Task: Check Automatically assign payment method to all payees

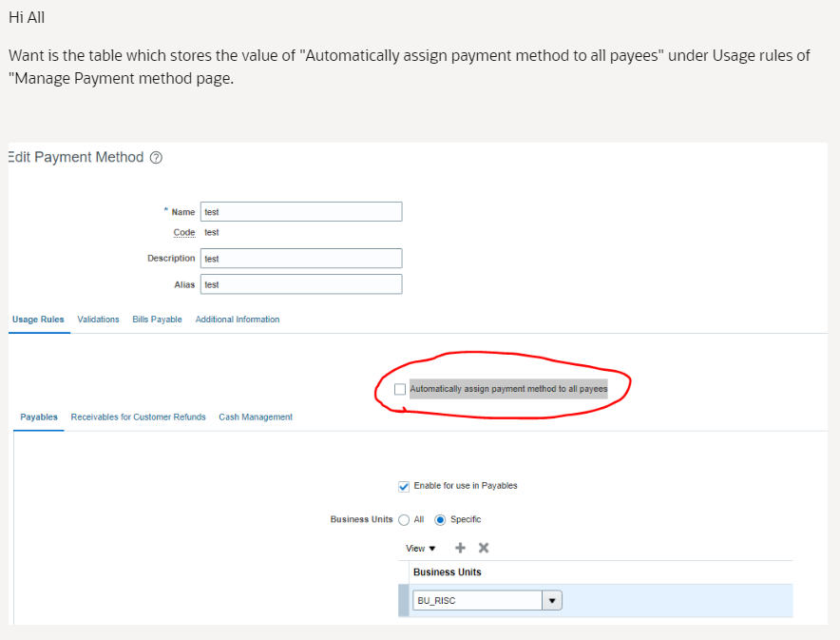Action: pos(400,388)
